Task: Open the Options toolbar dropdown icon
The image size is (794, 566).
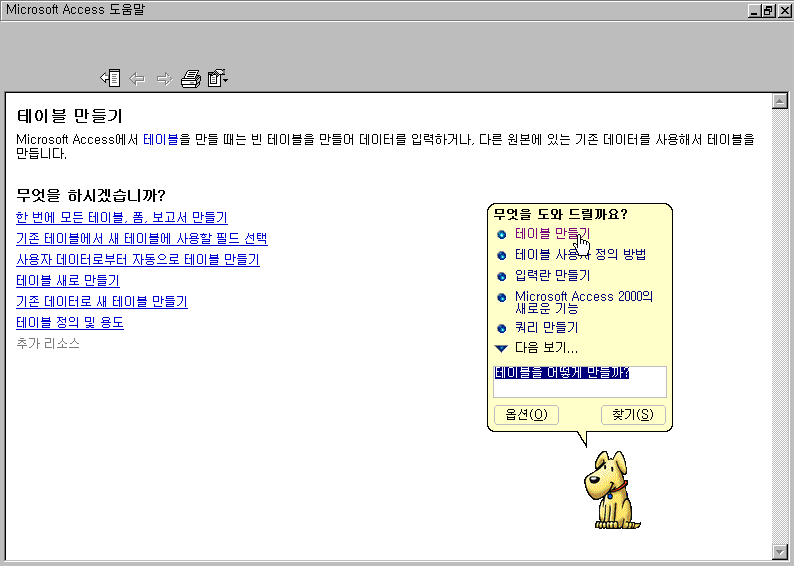Action: pos(218,78)
